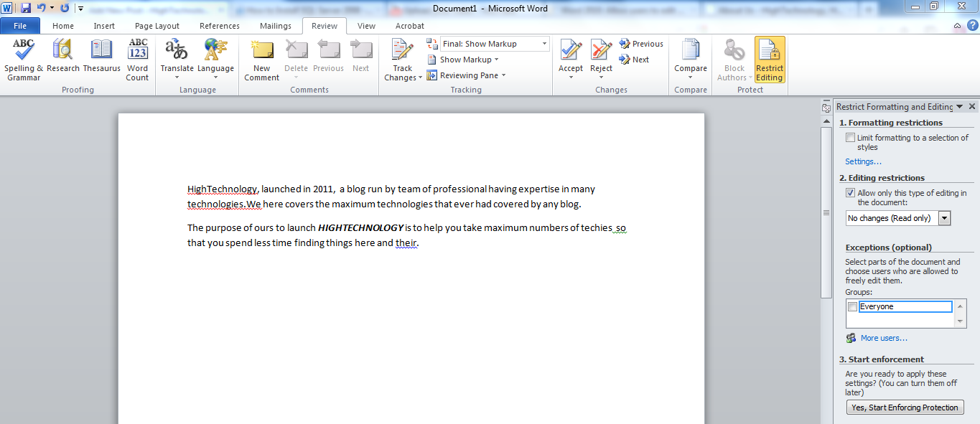Reject the tracked change
This screenshot has height=424, width=980.
point(601,60)
